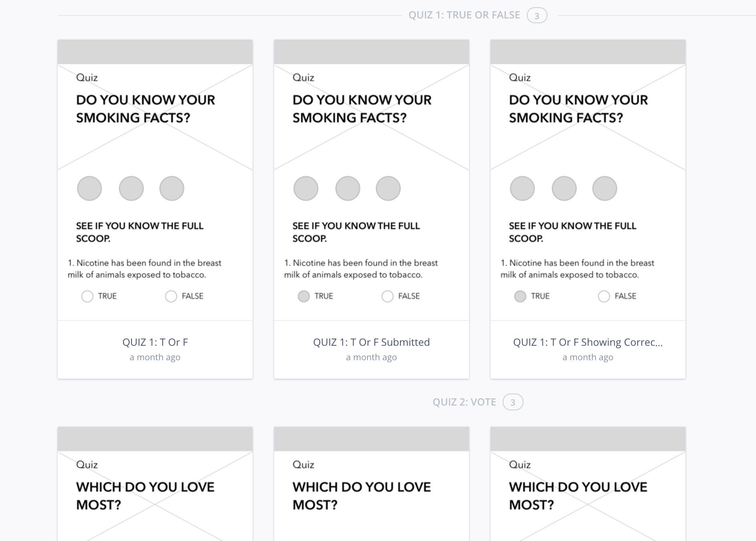Click the 'QUIZ 1: T Or F' title link

click(x=155, y=342)
